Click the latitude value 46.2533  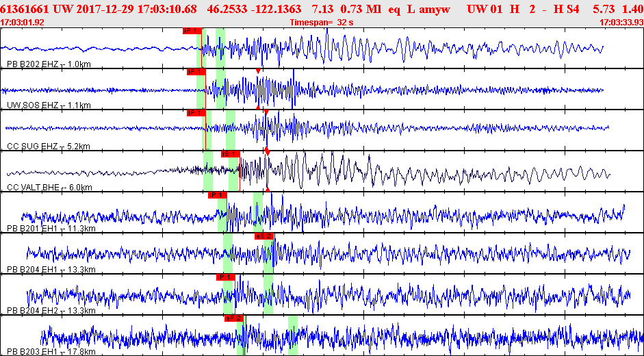click(x=227, y=9)
